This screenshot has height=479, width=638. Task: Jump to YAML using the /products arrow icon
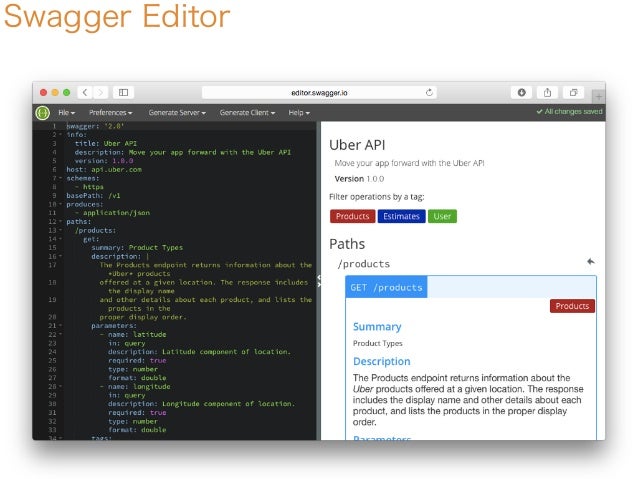[590, 261]
